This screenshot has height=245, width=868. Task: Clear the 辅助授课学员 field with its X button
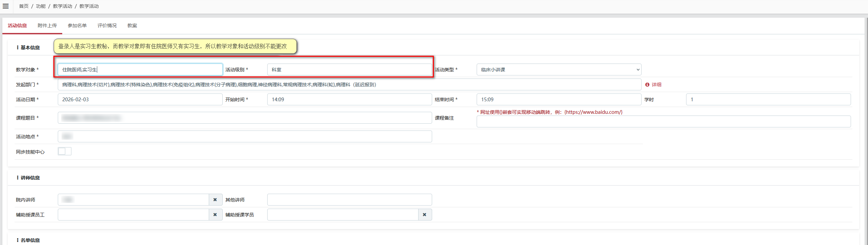coord(424,215)
